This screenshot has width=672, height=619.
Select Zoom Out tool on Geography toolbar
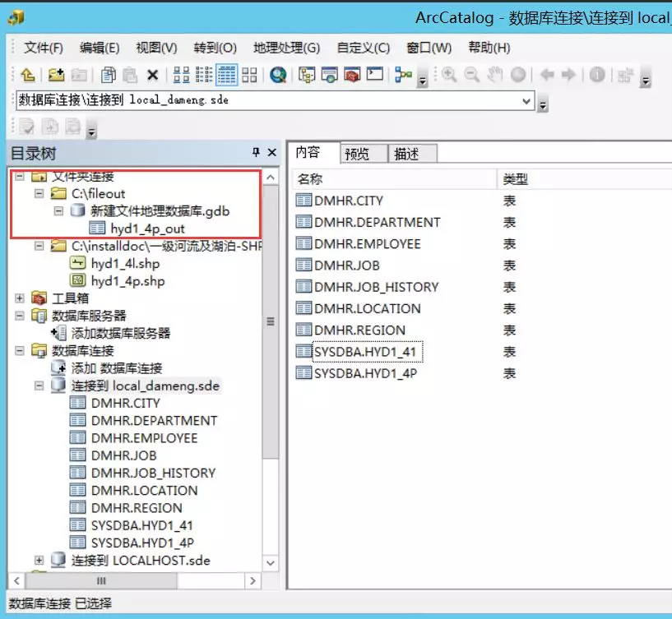[x=472, y=75]
